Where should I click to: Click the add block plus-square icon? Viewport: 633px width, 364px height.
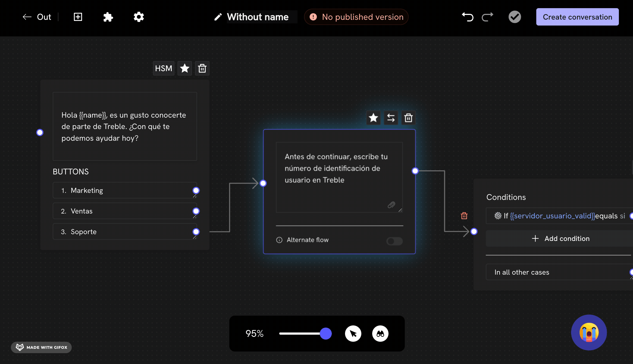(78, 17)
